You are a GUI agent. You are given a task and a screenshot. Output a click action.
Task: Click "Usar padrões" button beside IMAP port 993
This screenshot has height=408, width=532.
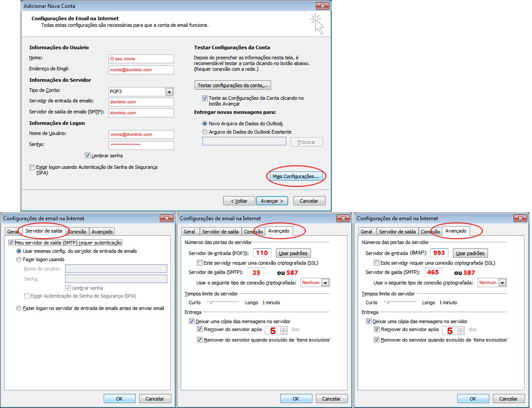click(470, 253)
